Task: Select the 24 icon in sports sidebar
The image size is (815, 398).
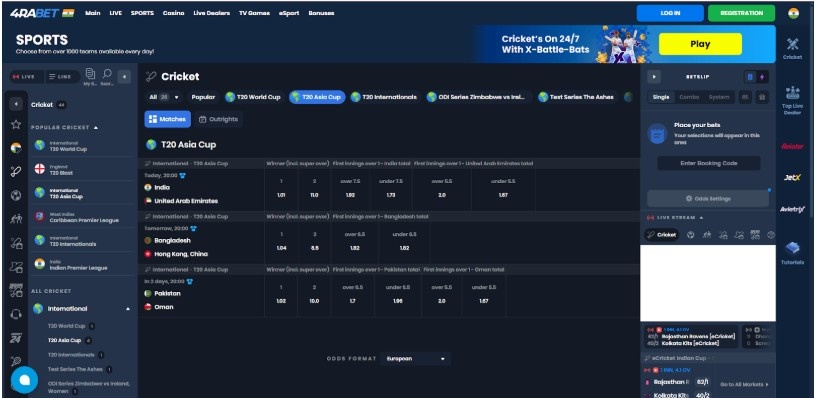Action: point(16,338)
